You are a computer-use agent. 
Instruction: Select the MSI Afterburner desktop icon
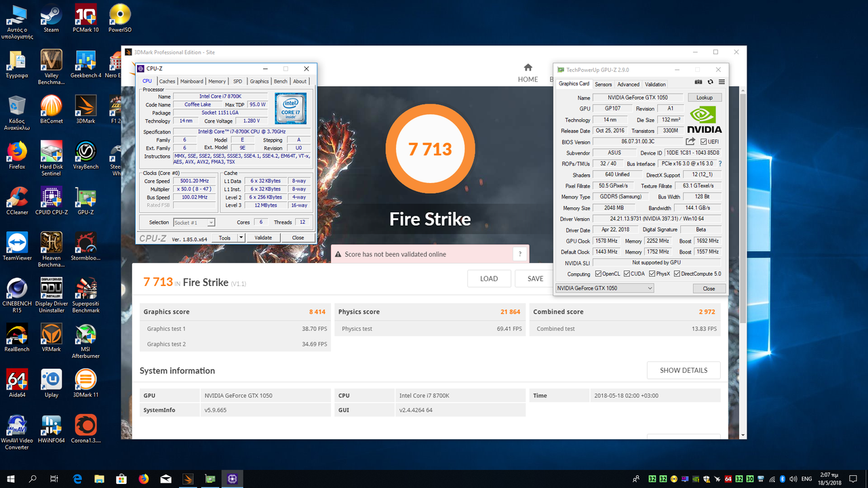tap(85, 341)
